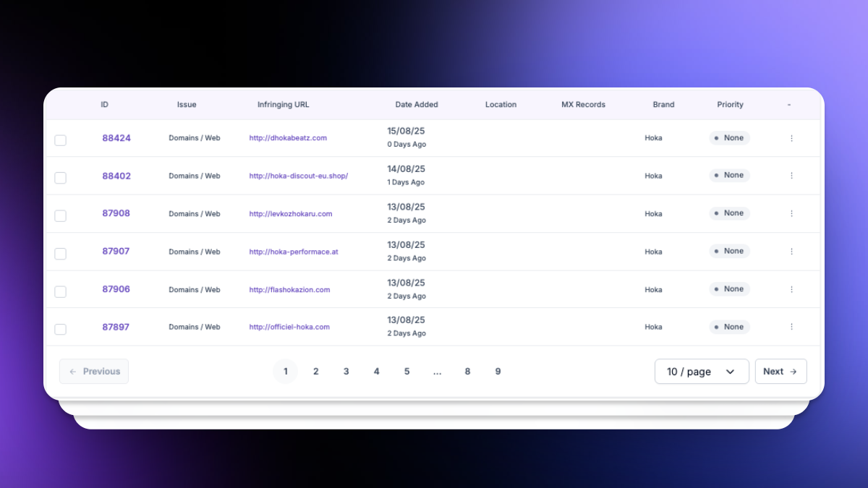This screenshot has width=868, height=488.
Task: Click the Priority column header
Action: (x=731, y=105)
